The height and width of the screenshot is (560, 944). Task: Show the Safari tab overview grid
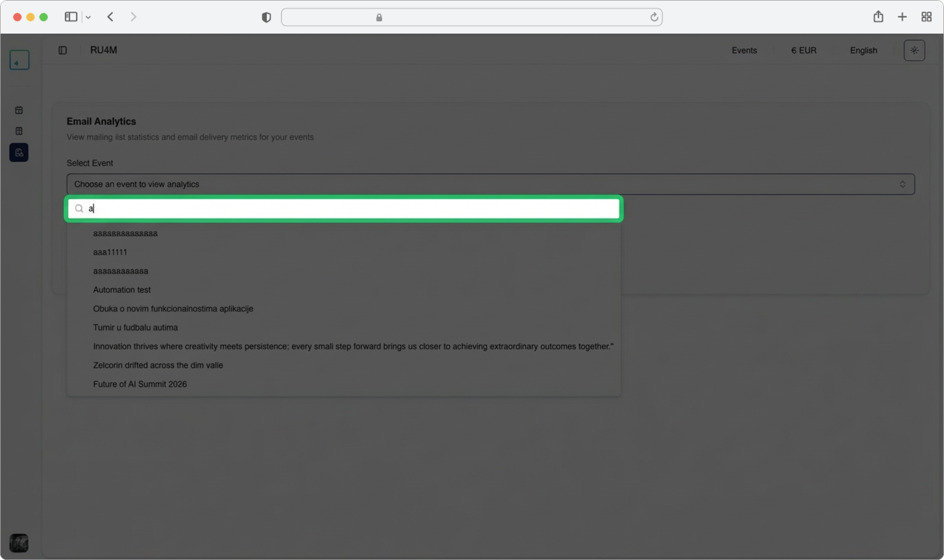coord(926,17)
